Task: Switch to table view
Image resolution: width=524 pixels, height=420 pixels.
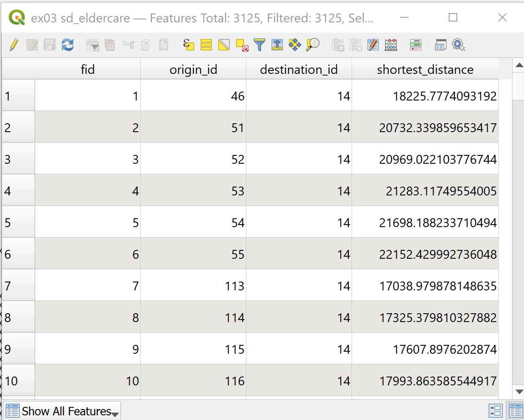Action: click(516, 411)
